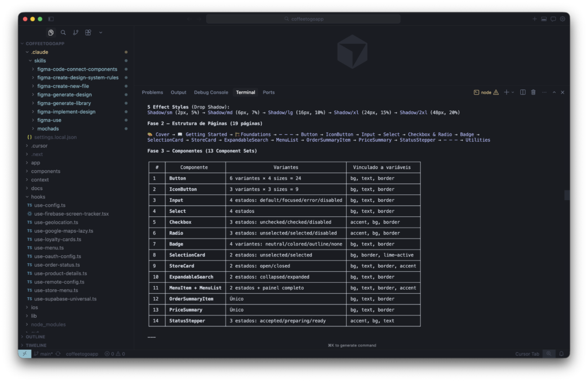Screen dimensions: 588x382
Task: Split the terminal pane
Action: point(523,92)
